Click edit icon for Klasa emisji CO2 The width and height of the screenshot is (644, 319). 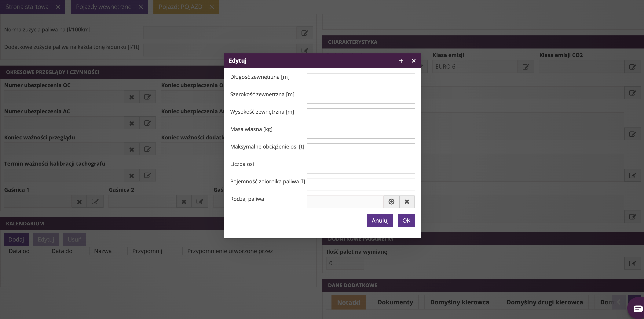(x=632, y=67)
